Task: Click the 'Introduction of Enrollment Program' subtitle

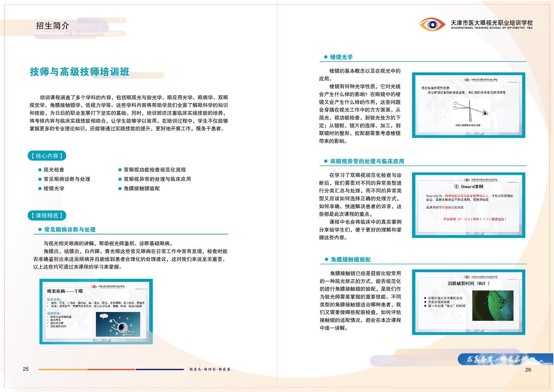Action: pos(77,34)
